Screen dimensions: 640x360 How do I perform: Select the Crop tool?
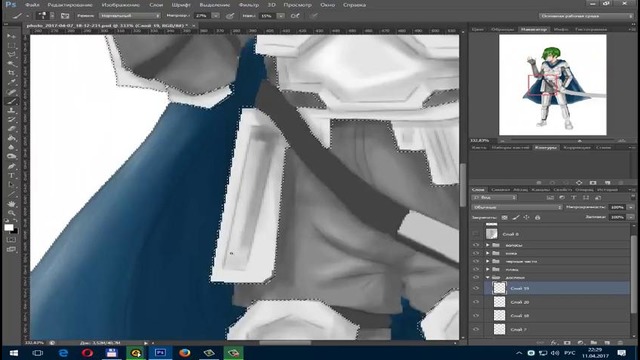[11, 73]
